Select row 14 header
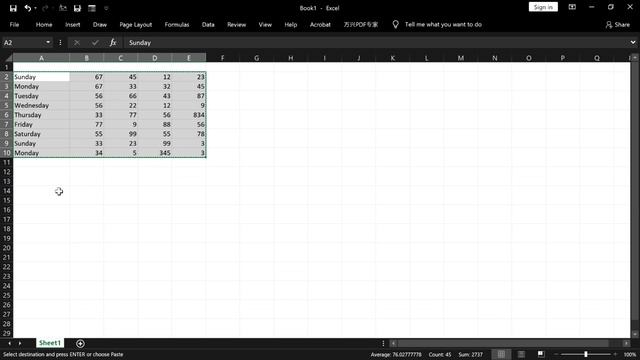Image resolution: width=640 pixels, height=360 pixels. 7,191
